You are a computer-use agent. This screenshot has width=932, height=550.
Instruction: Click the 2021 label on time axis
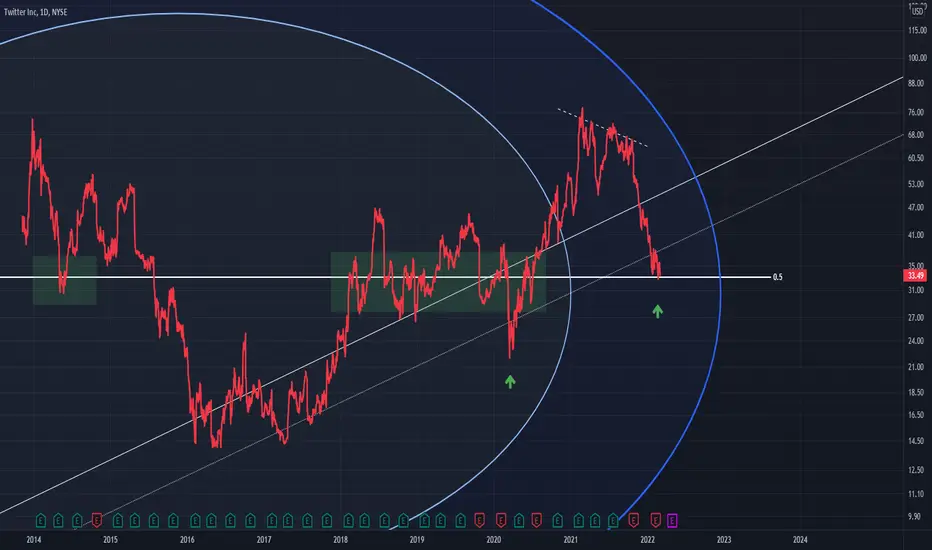[x=570, y=540]
